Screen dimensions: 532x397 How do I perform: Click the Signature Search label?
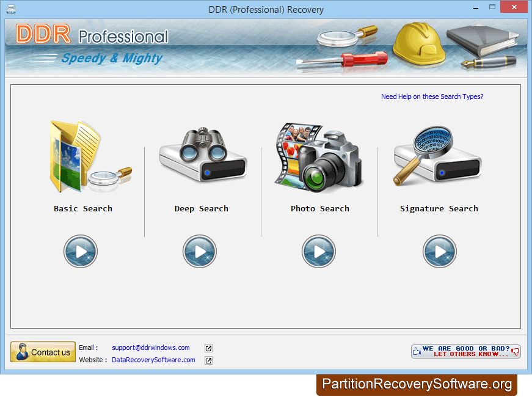click(x=439, y=209)
